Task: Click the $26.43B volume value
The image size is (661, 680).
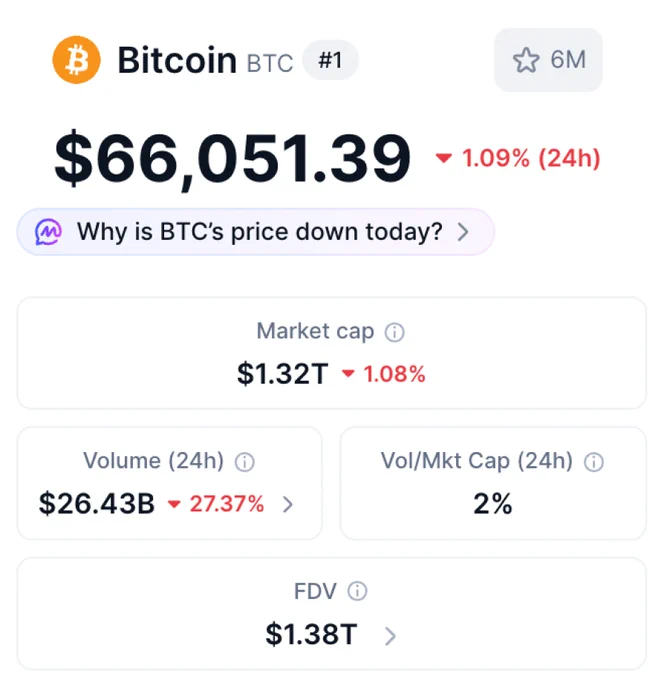Action: [97, 503]
